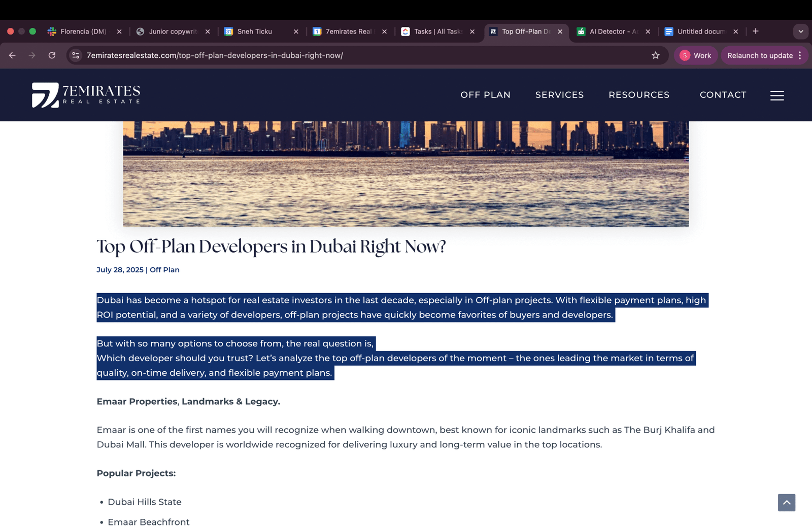Click the paragraph starting 'Emaar is one'

pyautogui.click(x=405, y=437)
